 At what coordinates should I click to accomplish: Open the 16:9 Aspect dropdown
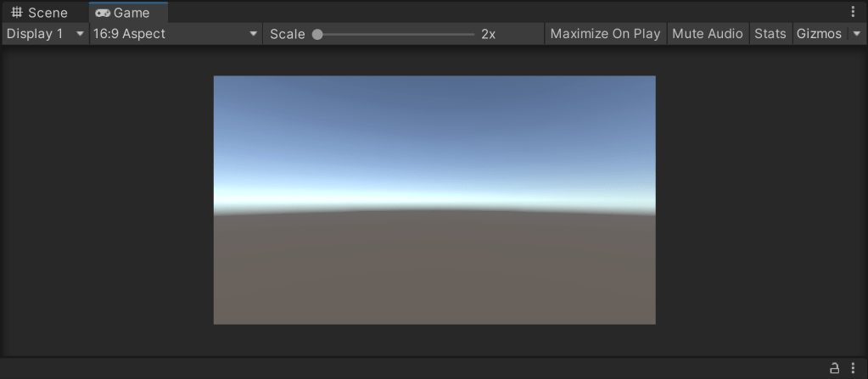(x=176, y=34)
